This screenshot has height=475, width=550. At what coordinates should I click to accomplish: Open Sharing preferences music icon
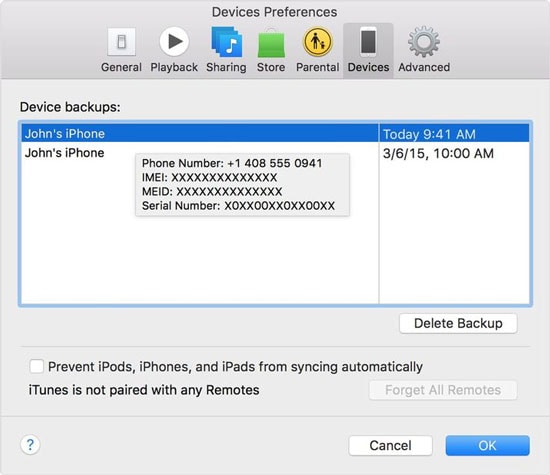[x=226, y=42]
